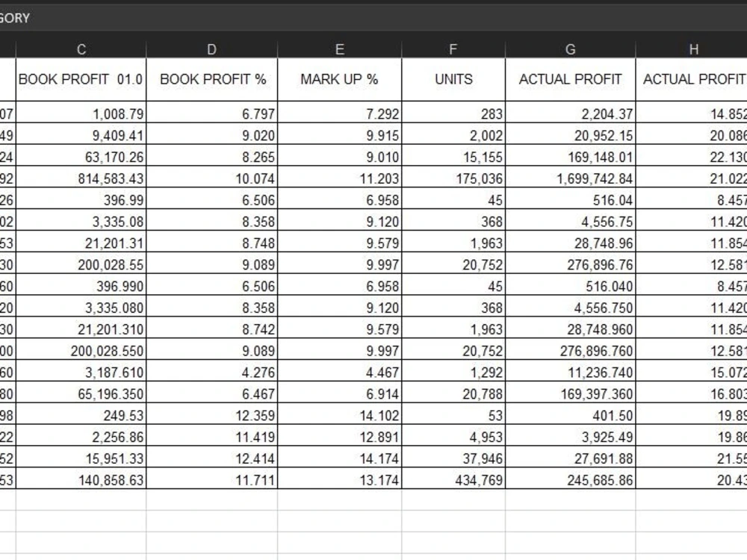This screenshot has width=747, height=560.
Task: Click the BOOK PROFIT 01.0 header cell
Action: coord(81,80)
